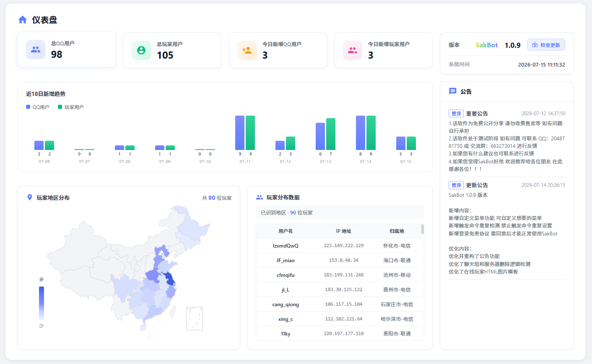Viewport: 592px width, 364px height.
Task: Click the system time 2026-07-15 11:11:32
Action: click(x=542, y=65)
